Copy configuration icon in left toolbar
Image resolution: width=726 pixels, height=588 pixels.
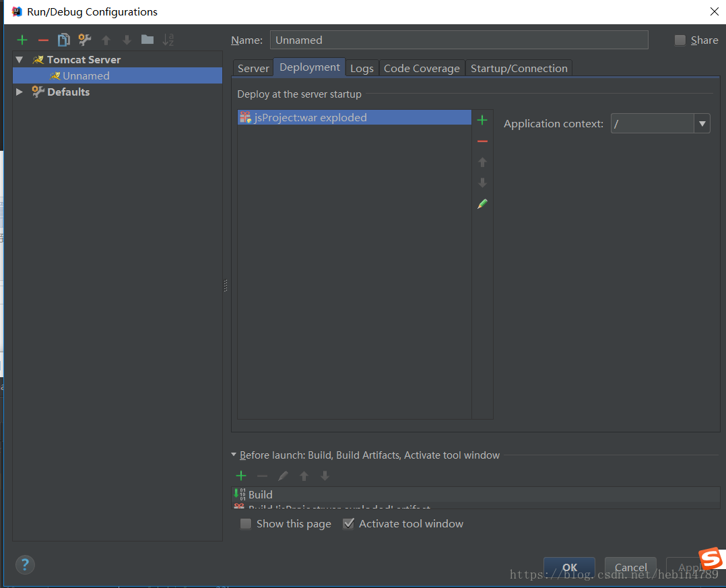64,40
